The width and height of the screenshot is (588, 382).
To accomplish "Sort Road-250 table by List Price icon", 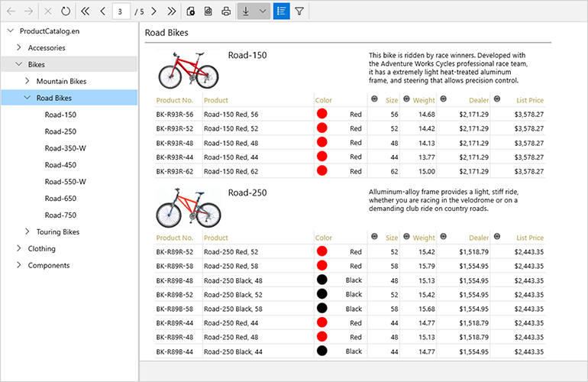I will click(497, 236).
